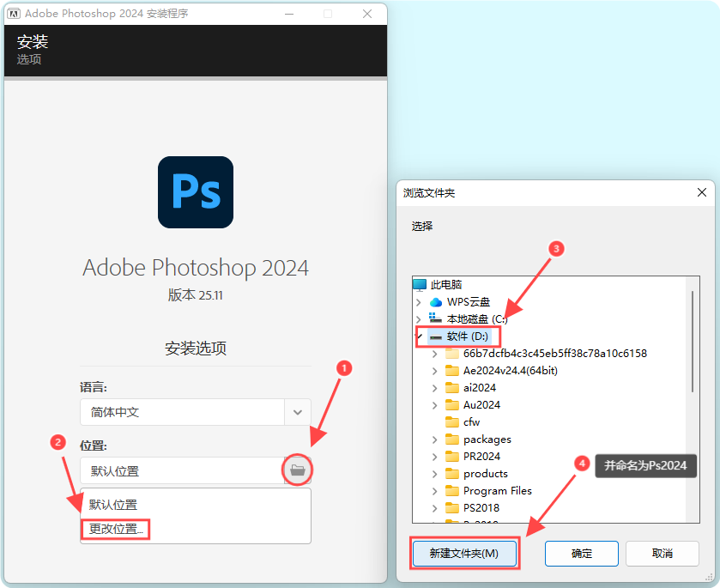
Task: Click the 本地磁盘 (C:) drive icon
Action: (435, 318)
